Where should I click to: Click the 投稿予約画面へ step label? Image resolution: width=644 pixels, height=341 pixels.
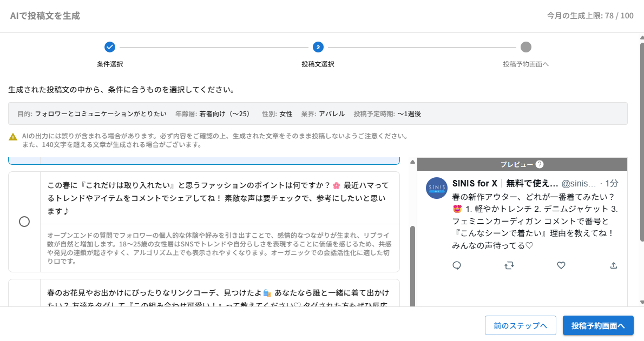525,64
